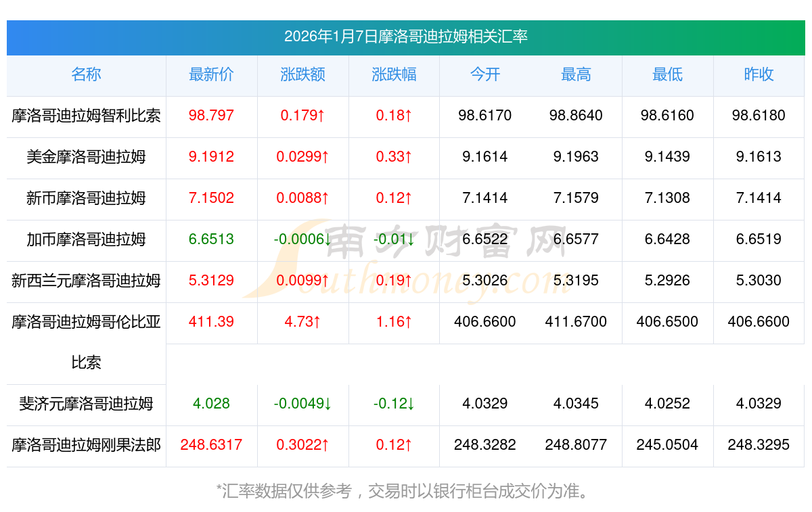Open the 摩洛哥迪拉姆智利比索 row name
812x512 pixels.
click(x=86, y=116)
